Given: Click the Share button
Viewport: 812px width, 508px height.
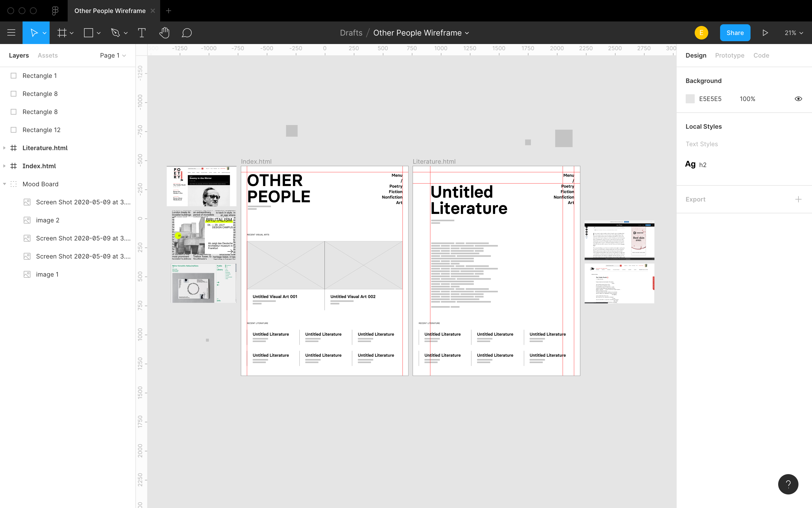Looking at the screenshot, I should point(735,32).
